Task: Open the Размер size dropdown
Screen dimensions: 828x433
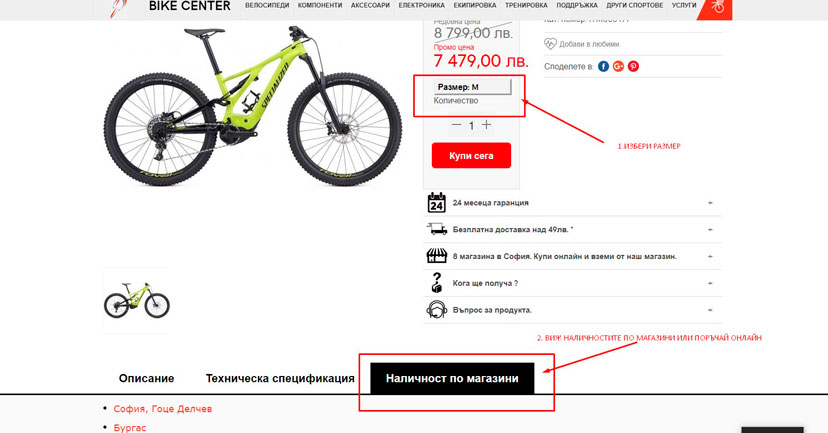Action: click(473, 87)
